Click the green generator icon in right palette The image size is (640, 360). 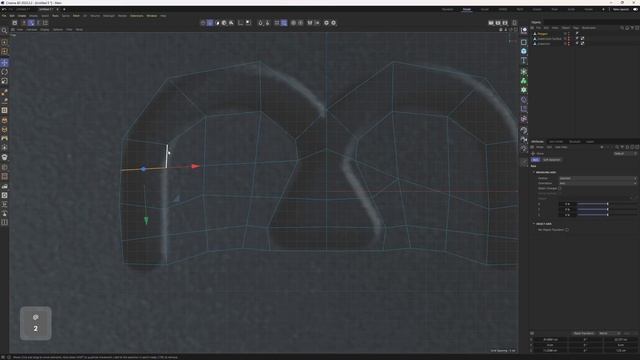click(x=524, y=81)
